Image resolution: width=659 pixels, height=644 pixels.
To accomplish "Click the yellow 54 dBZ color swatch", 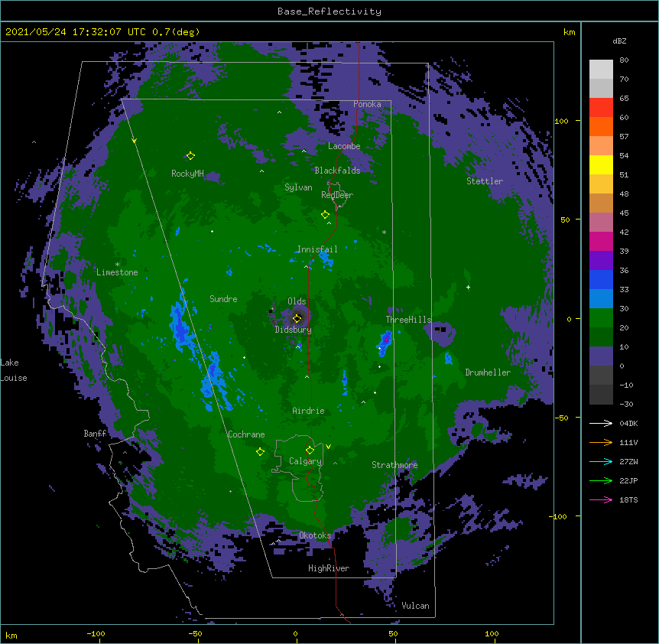I will (601, 164).
